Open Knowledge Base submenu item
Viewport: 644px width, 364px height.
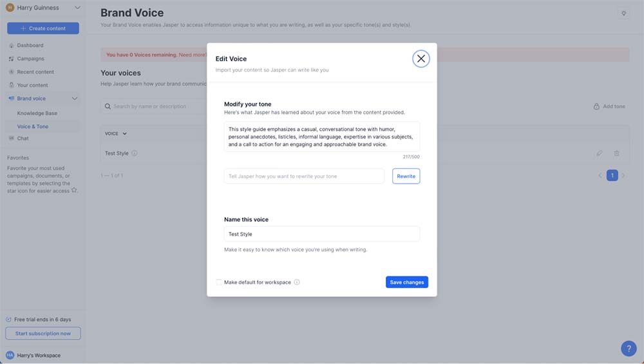point(37,113)
